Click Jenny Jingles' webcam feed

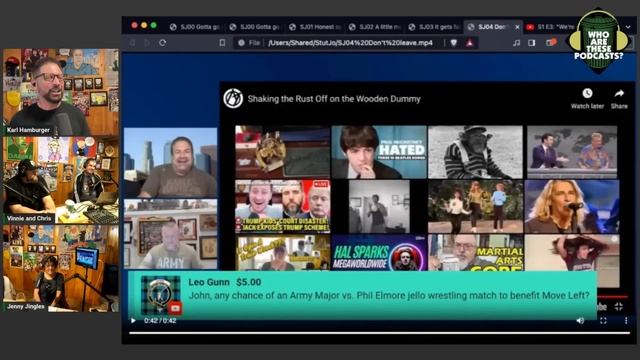(x=61, y=268)
